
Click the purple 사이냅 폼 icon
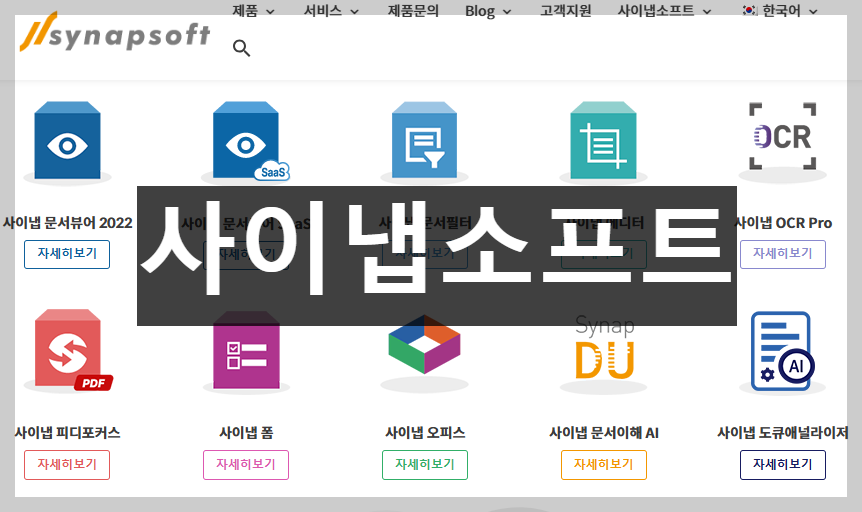[246, 350]
